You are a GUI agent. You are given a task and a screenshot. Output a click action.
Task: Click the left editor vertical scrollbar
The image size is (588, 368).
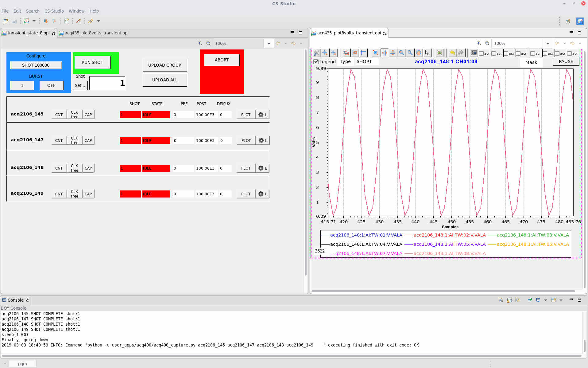click(x=305, y=163)
